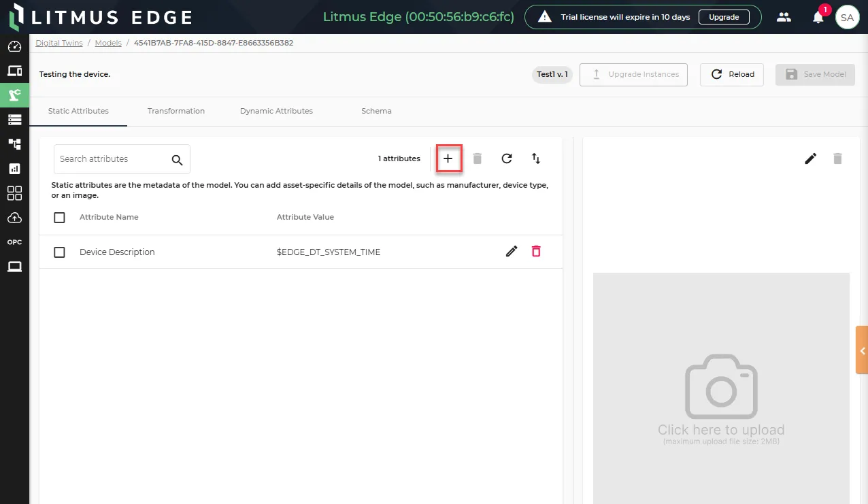Screen dimensions: 868x504
Task: Open the OPC icon in sidebar
Action: click(14, 242)
